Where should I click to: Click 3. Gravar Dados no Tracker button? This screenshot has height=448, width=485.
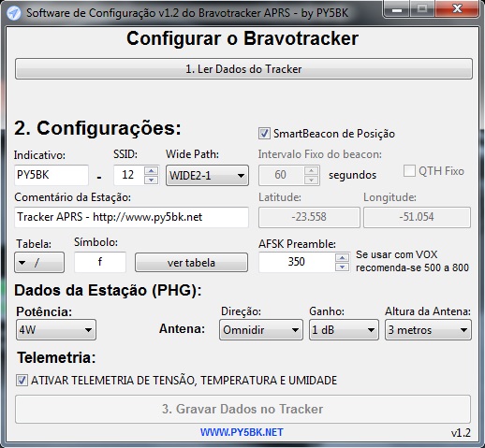pos(242,409)
